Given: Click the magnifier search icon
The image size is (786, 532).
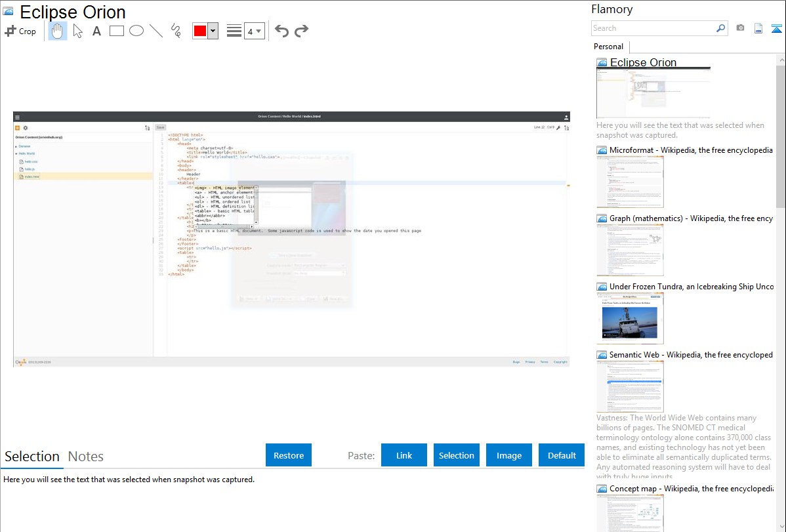Looking at the screenshot, I should pos(721,28).
